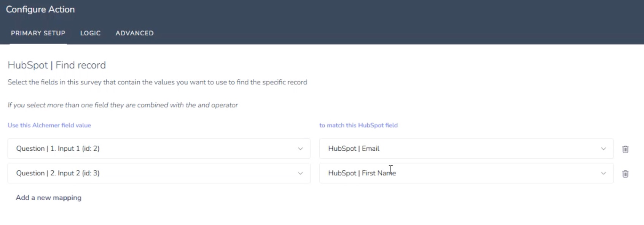The image size is (644, 225).
Task: Delete the HubSpot Email mapping row
Action: click(625, 149)
